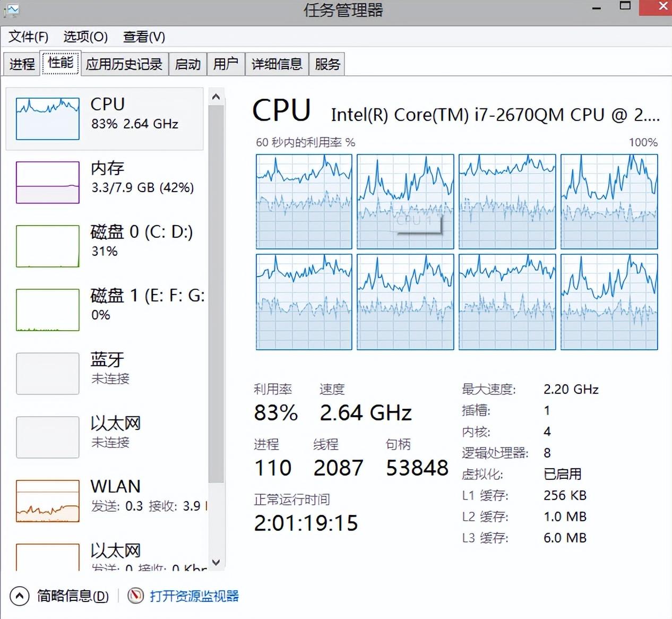Viewport: 672px width, 619px height.
Task: Go to the 详细信息 tab
Action: point(277,64)
